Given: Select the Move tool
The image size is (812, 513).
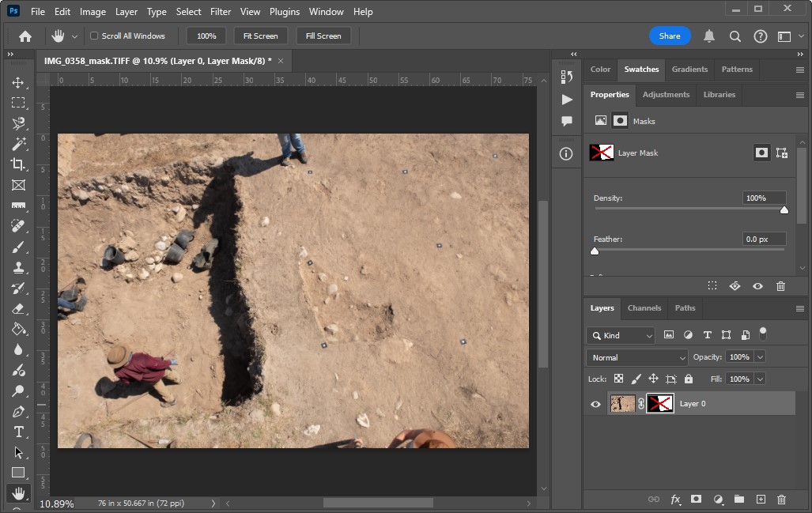Looking at the screenshot, I should (x=17, y=83).
